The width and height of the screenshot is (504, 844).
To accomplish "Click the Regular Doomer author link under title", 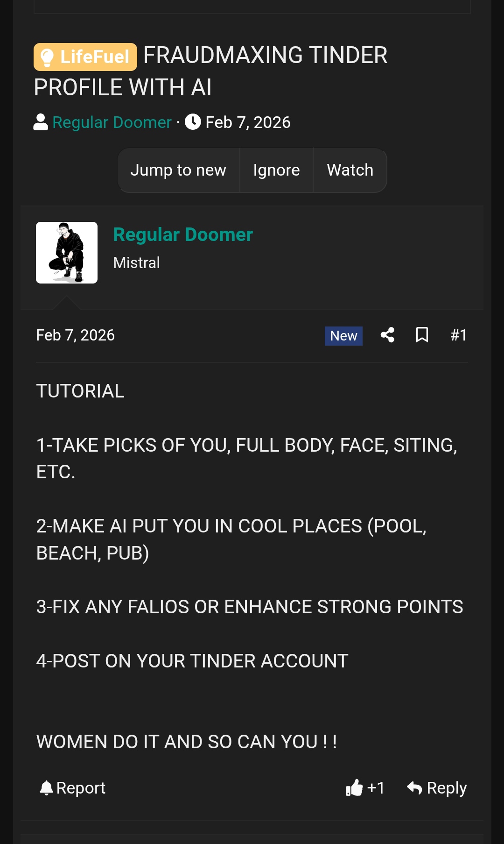I will point(112,122).
